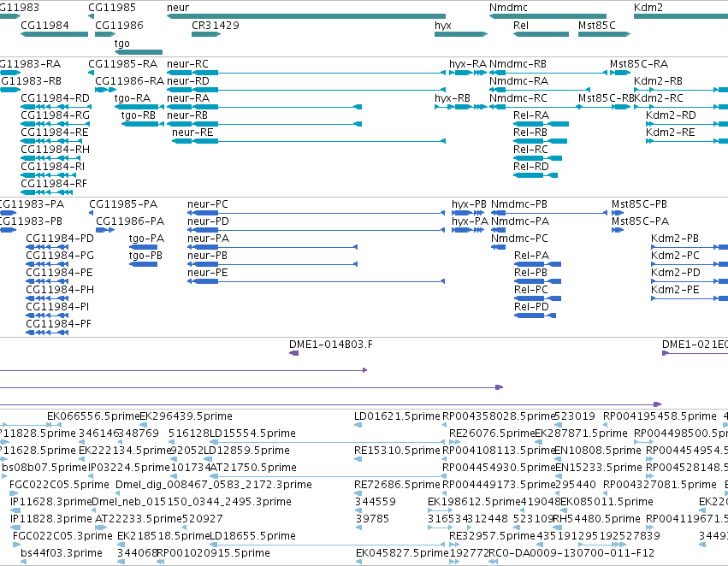
Task: Click protein Mst85C-PB
Action: click(618, 213)
